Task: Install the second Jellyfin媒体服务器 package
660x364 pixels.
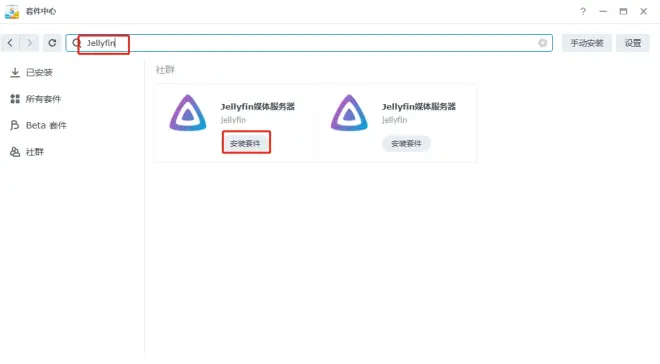Action: tap(406, 143)
